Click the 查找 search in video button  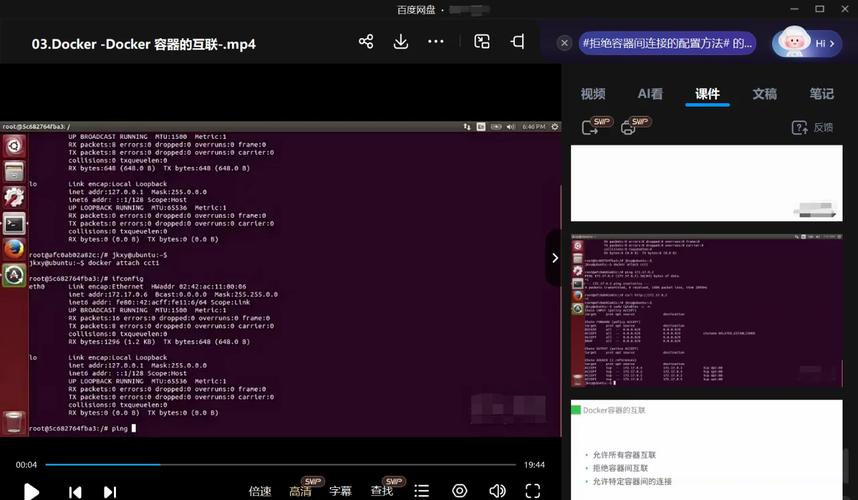(381, 491)
